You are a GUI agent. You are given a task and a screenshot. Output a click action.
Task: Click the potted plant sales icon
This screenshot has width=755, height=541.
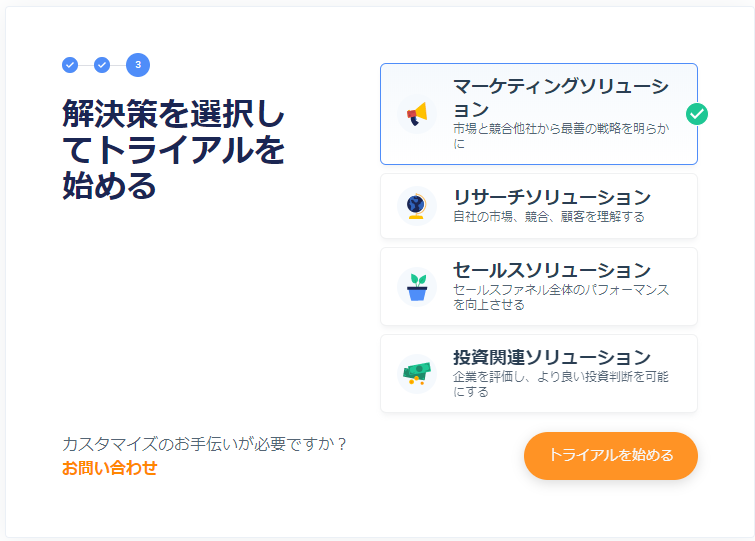(x=416, y=287)
